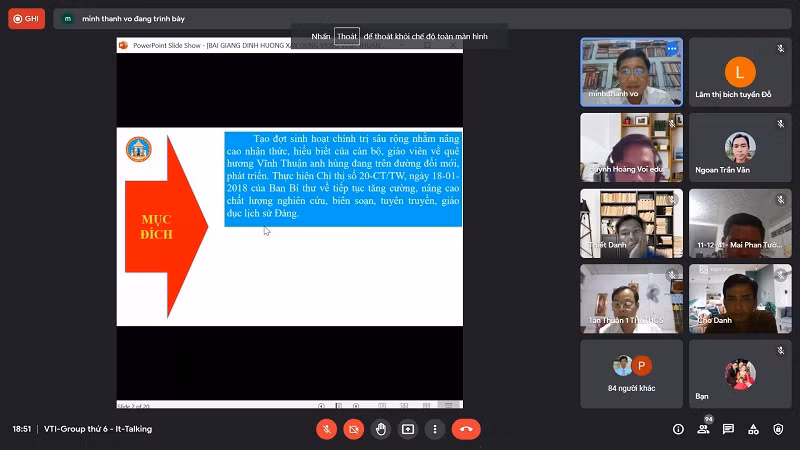Open options on minh thanh vo tile

coord(672,48)
